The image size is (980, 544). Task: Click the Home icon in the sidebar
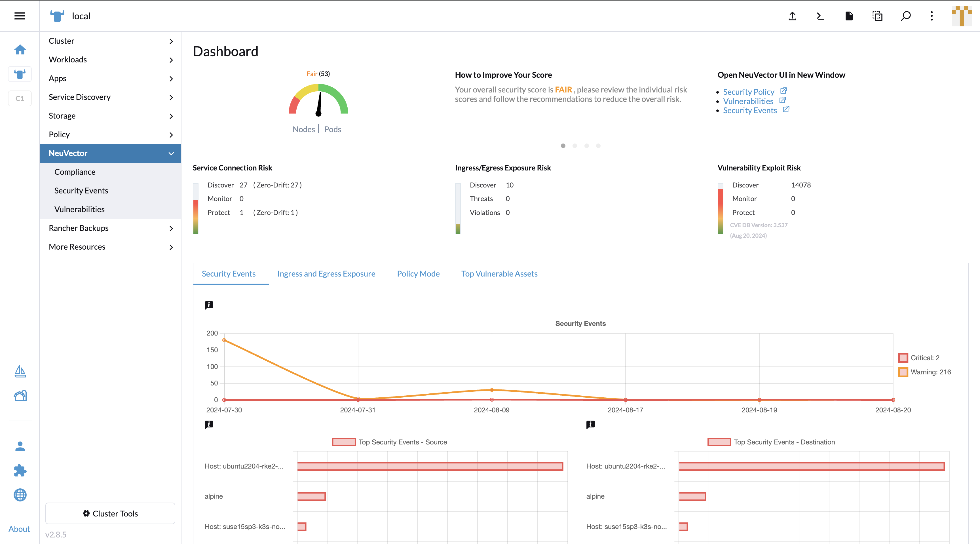[20, 49]
